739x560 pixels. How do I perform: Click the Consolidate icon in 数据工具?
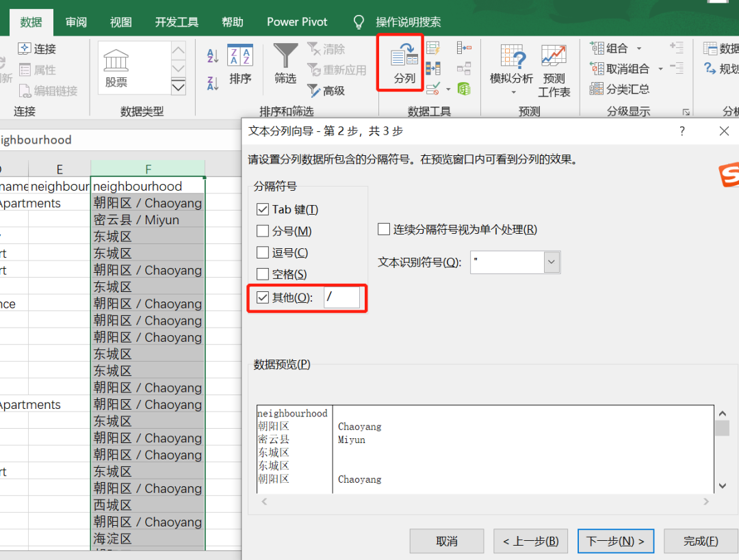click(x=464, y=48)
